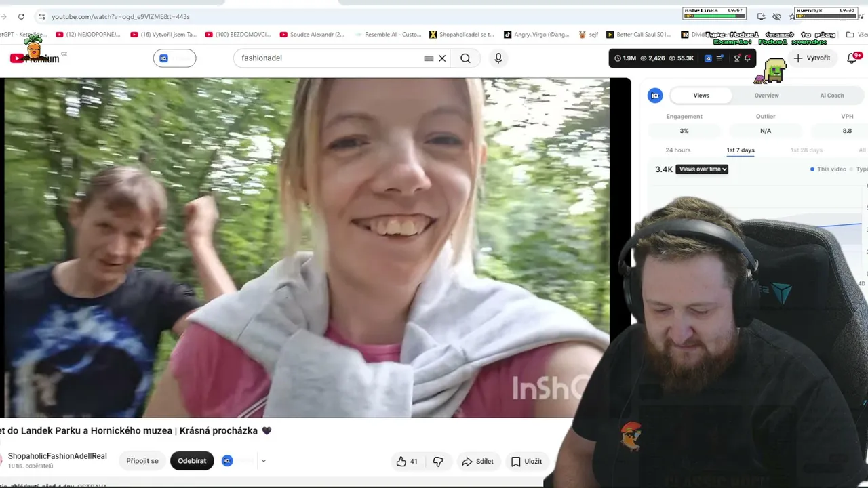The height and width of the screenshot is (488, 868).
Task: Open the ShopaholicFashionAdellReal channel
Action: pyautogui.click(x=58, y=456)
